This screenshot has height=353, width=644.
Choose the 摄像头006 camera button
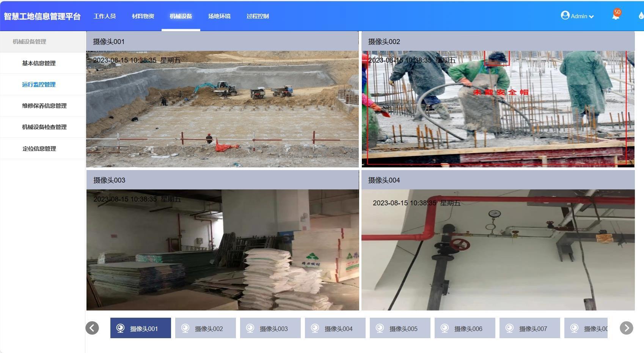click(465, 328)
